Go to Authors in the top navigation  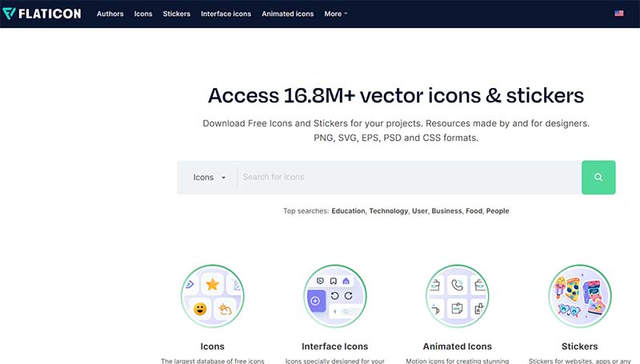110,14
